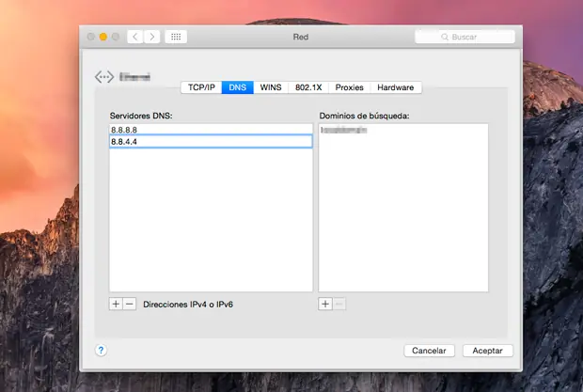Click the Cancelar button
Screen dimensions: 583x392
tap(429, 351)
